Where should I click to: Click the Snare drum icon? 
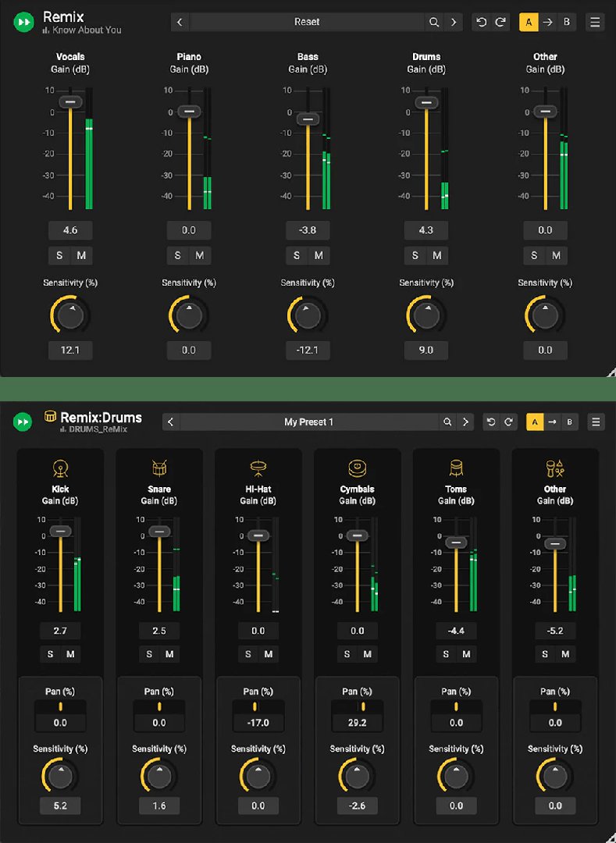coord(159,468)
